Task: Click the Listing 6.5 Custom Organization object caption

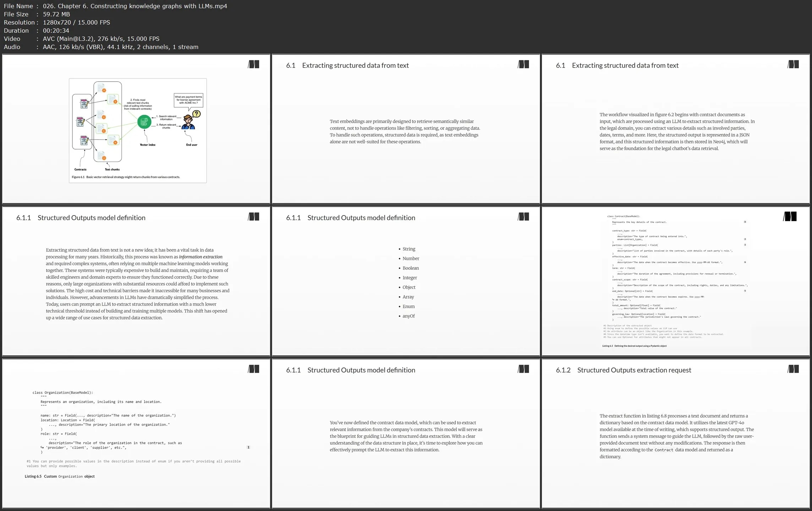Action: (60, 477)
